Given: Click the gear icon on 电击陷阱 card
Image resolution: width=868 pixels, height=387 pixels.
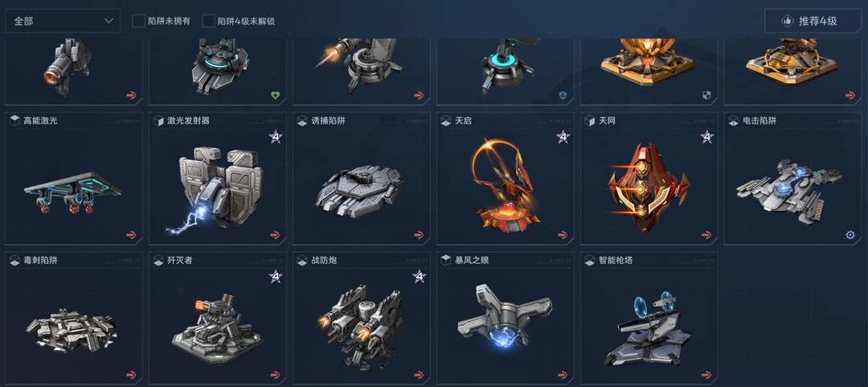Looking at the screenshot, I should (x=850, y=235).
